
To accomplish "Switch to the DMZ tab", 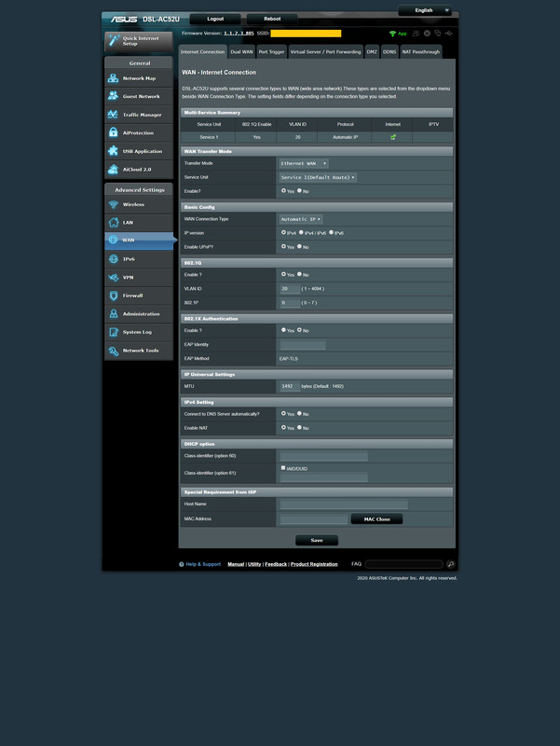I will click(372, 52).
